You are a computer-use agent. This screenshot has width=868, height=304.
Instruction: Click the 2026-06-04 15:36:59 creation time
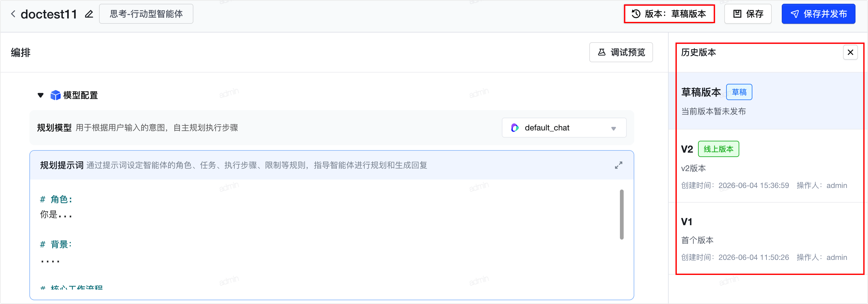(x=753, y=185)
